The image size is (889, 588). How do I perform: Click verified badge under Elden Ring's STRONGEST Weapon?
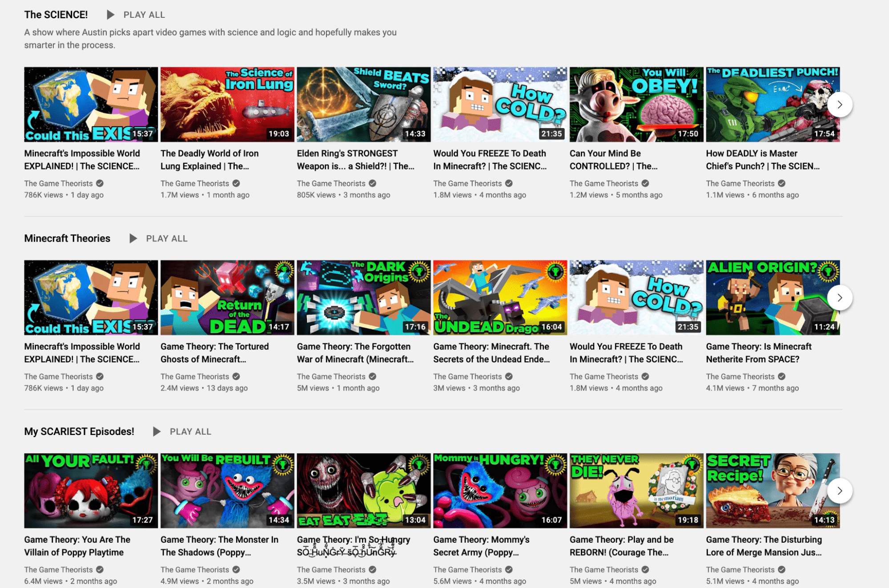[x=373, y=183]
